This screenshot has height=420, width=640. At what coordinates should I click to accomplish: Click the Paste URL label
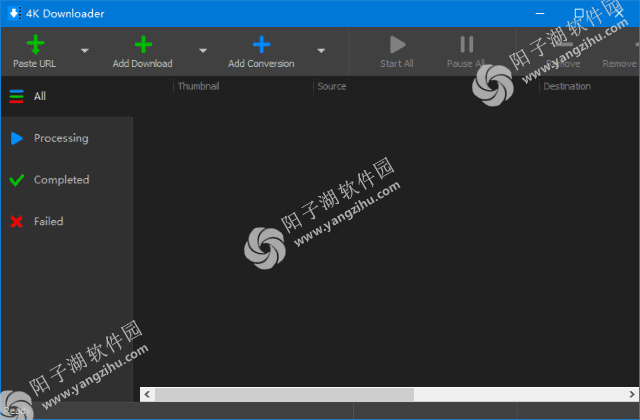pos(34,64)
